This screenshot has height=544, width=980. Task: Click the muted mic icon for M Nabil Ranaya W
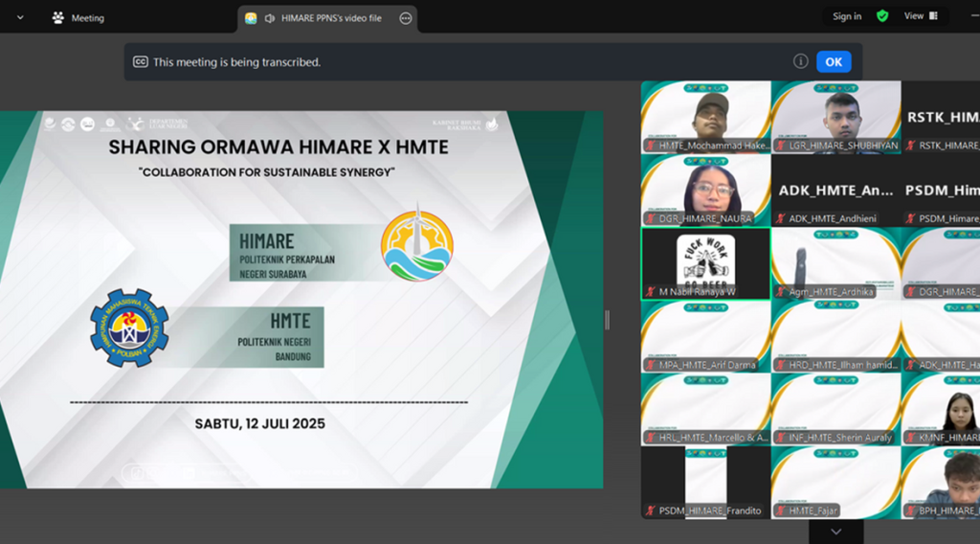[651, 291]
